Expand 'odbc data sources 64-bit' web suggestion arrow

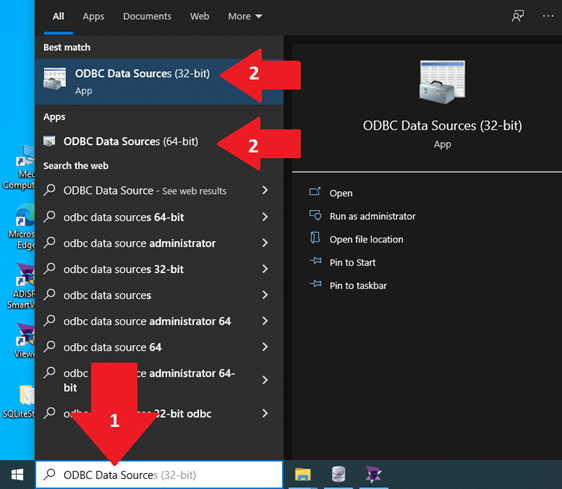[265, 217]
